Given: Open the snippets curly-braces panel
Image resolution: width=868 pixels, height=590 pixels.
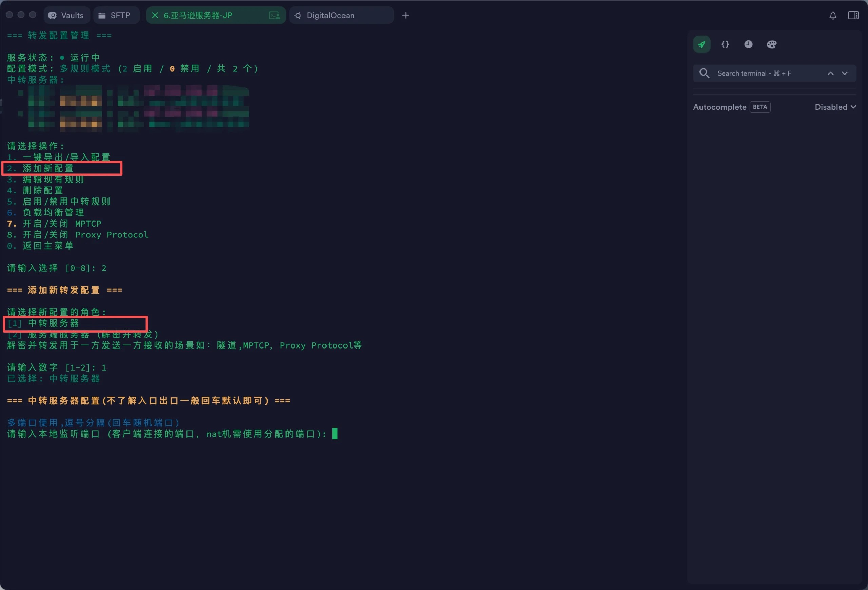Looking at the screenshot, I should [725, 44].
